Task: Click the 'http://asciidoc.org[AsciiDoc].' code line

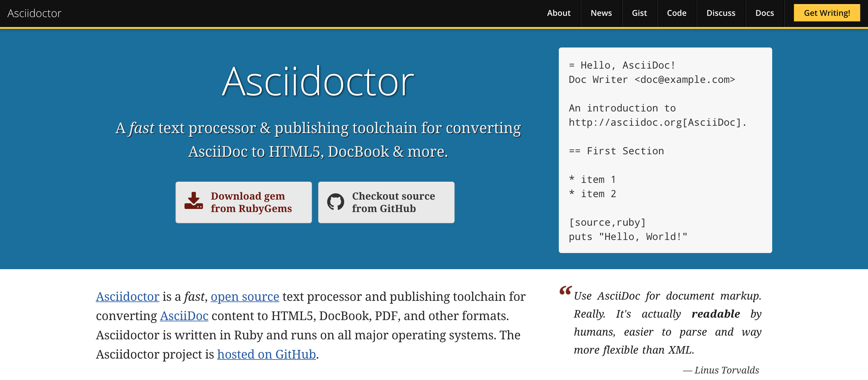Action: click(658, 123)
